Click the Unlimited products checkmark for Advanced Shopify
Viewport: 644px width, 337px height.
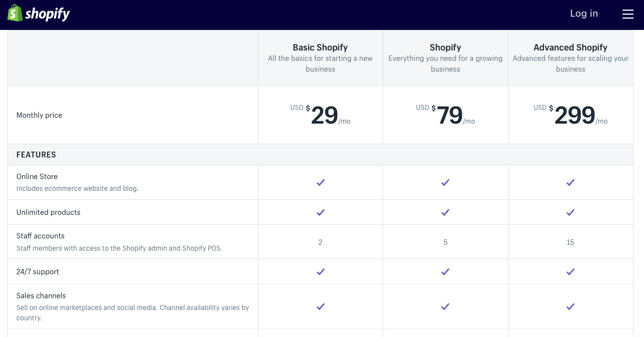(x=570, y=212)
